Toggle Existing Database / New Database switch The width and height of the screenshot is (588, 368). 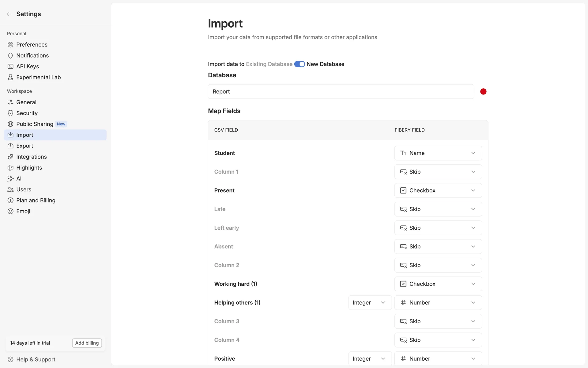pyautogui.click(x=299, y=64)
